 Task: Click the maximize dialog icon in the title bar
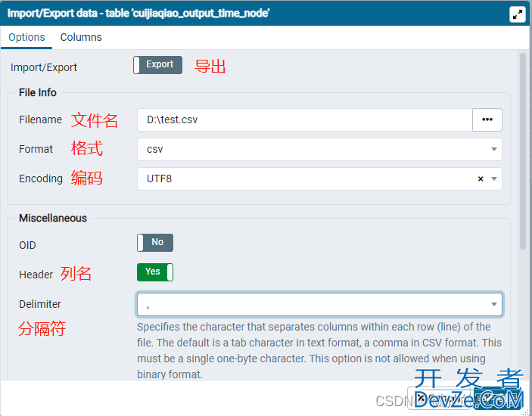517,14
